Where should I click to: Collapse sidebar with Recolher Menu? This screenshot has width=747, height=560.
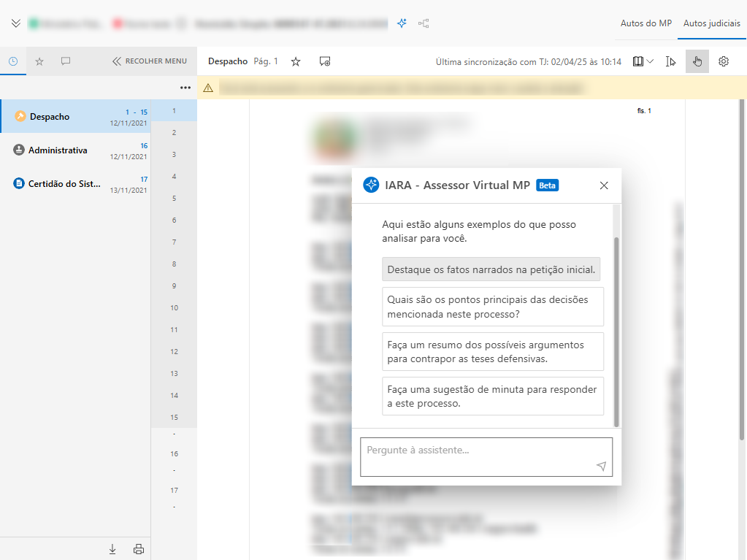150,61
